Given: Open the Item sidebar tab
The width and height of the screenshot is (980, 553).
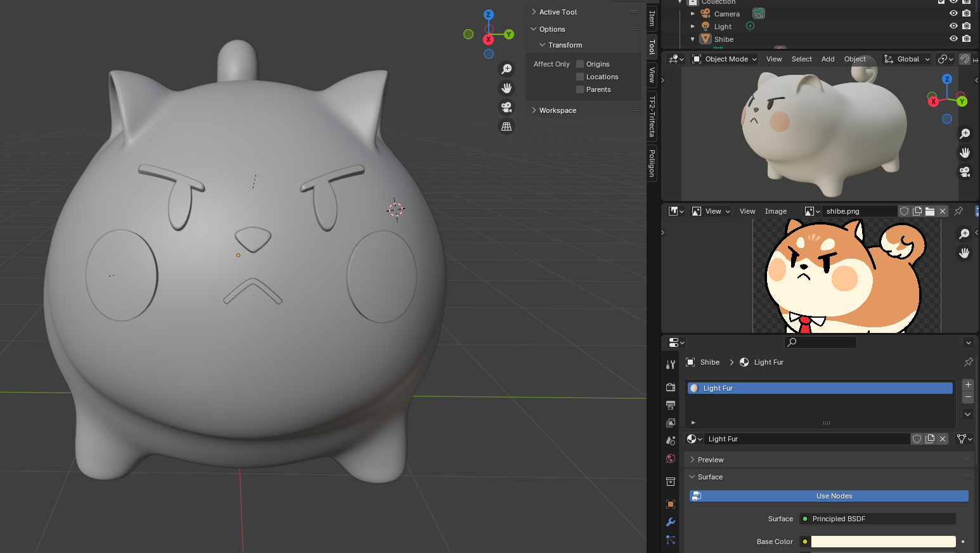Looking at the screenshot, I should [x=652, y=18].
